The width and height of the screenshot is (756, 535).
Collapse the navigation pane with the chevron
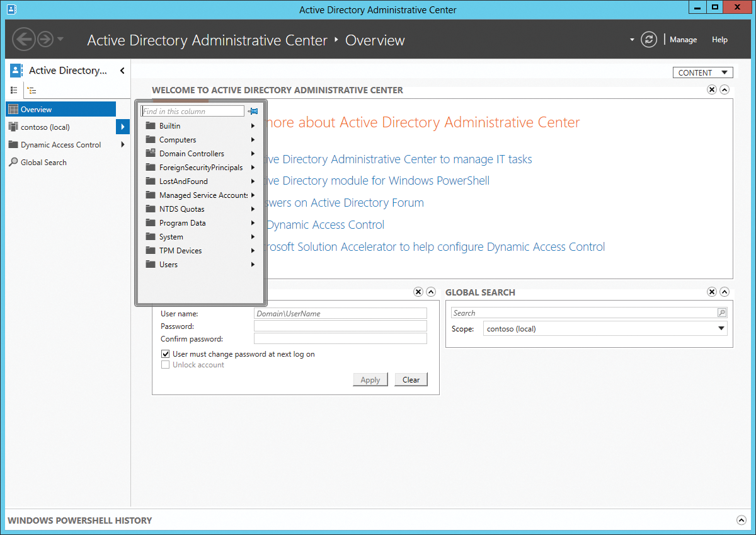point(122,71)
